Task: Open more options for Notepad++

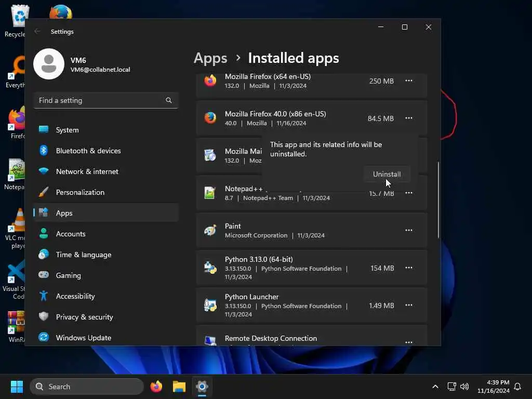Action: pyautogui.click(x=408, y=193)
